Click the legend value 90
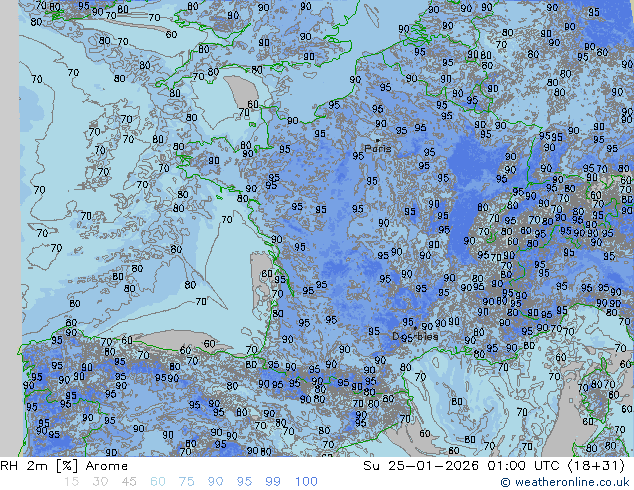Image resolution: width=634 pixels, height=490 pixels. click(215, 482)
